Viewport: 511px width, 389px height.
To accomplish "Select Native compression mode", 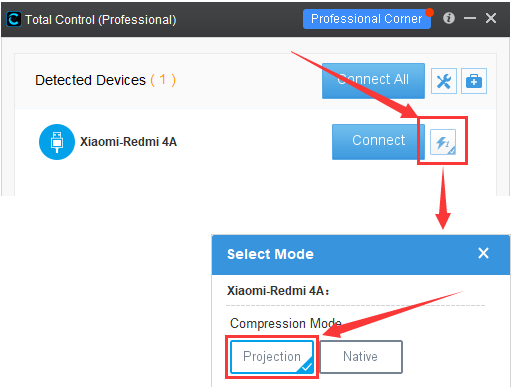I will [x=361, y=357].
